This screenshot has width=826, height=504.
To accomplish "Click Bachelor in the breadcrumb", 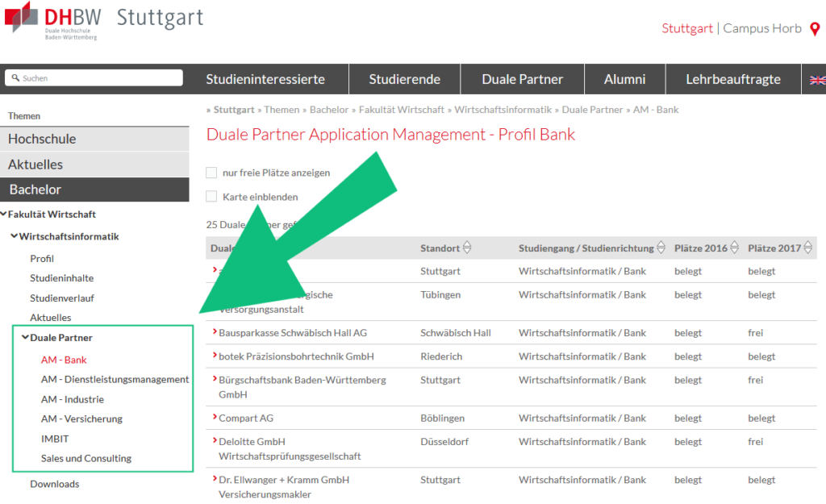I will (329, 110).
